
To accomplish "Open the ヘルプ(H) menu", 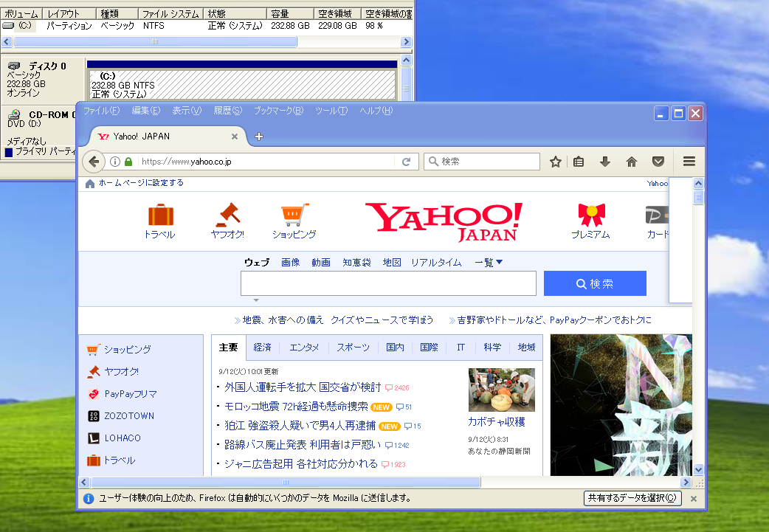I will tap(376, 111).
